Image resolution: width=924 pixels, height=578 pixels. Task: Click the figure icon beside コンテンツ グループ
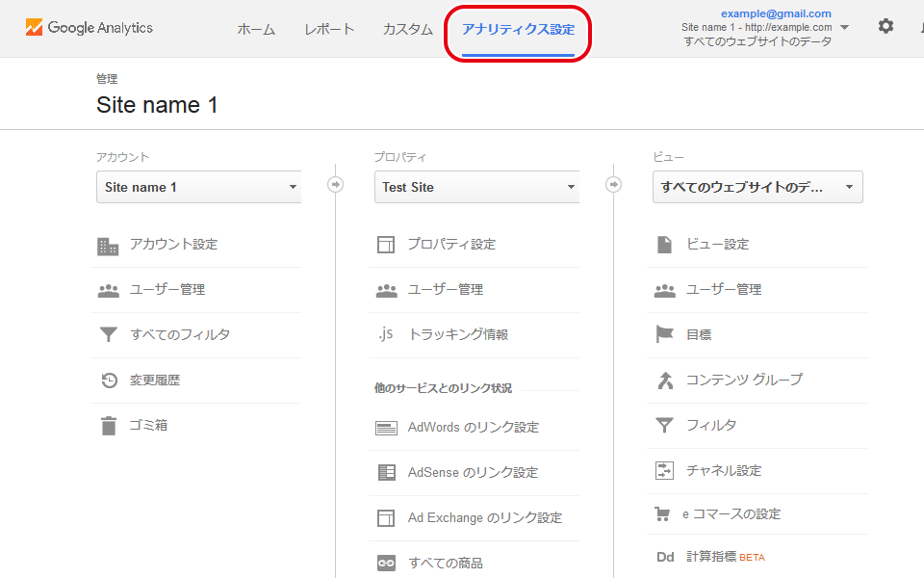pos(665,381)
